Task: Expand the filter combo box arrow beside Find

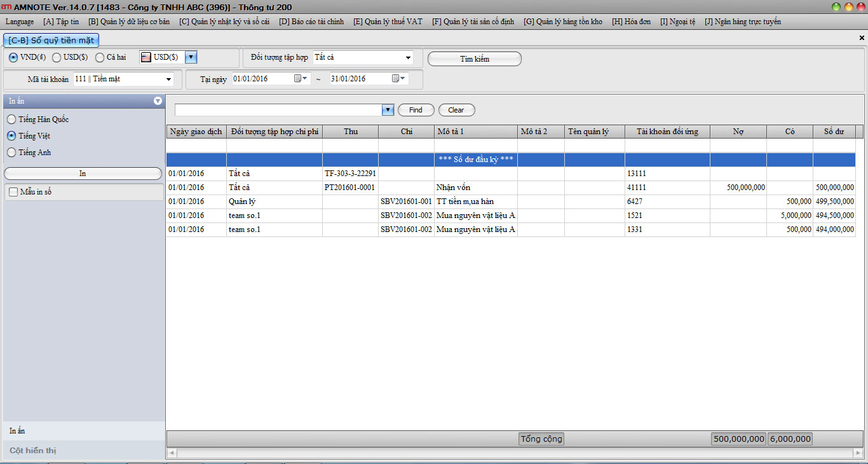Action: click(x=388, y=110)
